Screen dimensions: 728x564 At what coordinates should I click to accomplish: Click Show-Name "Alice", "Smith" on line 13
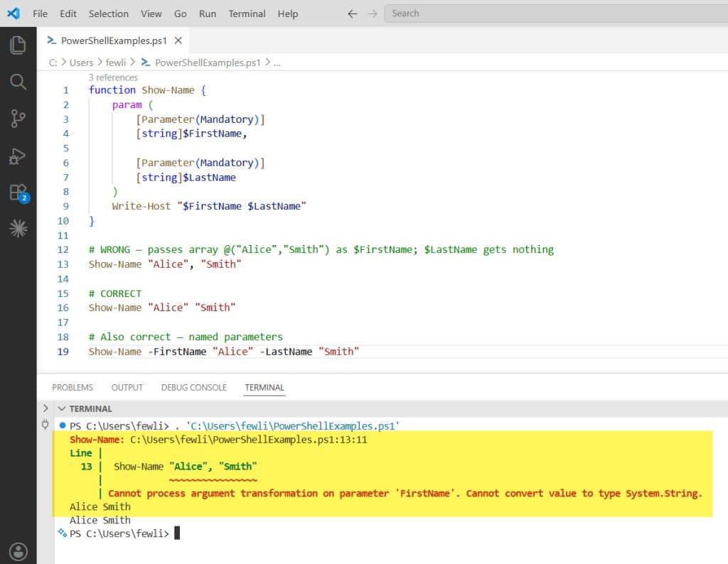click(165, 264)
